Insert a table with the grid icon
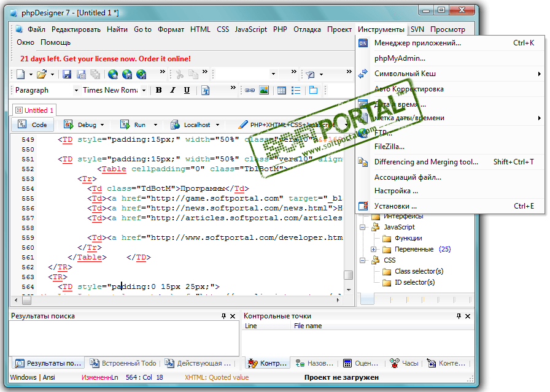This screenshot has width=550, height=392. (281, 90)
